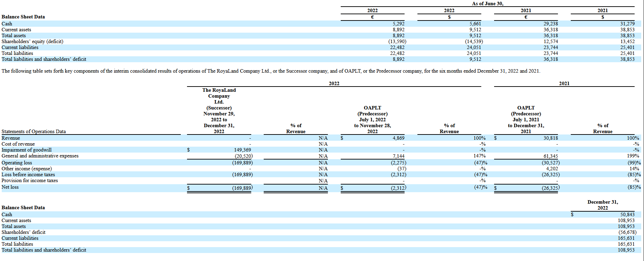Click the 'Impairment of goodwill' row label
This screenshot has height=261, width=644.
tap(26, 150)
